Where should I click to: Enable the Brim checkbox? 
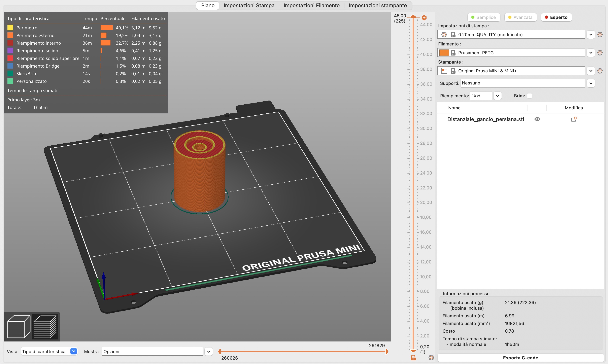pos(530,96)
